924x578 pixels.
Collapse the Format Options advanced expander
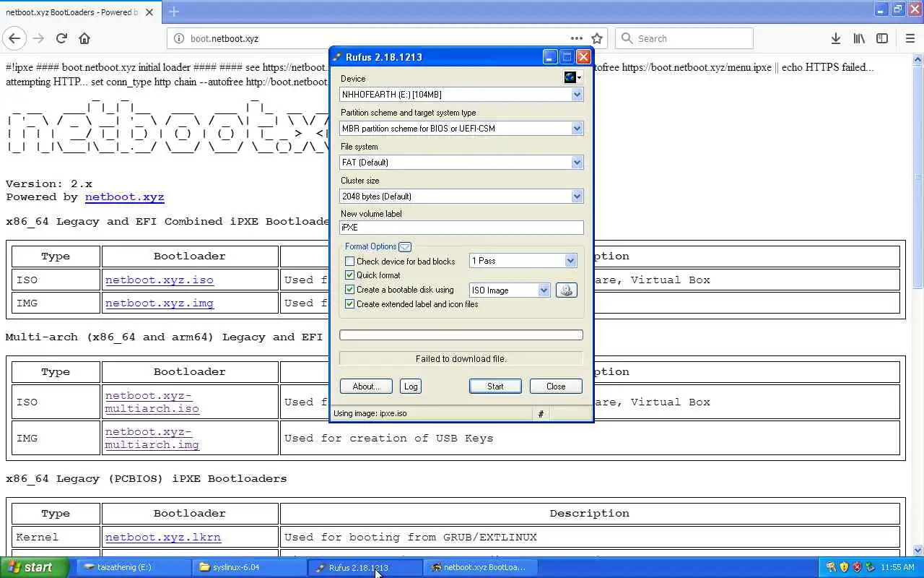coord(405,246)
